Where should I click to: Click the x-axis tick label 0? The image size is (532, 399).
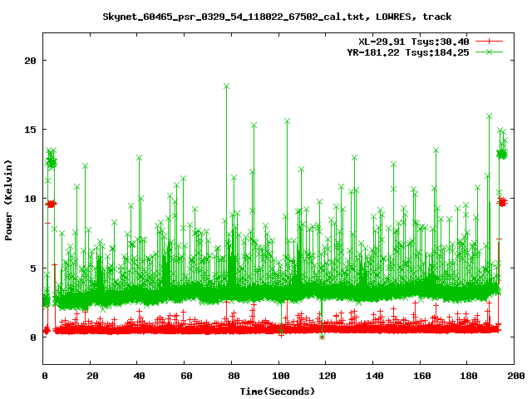pos(45,376)
